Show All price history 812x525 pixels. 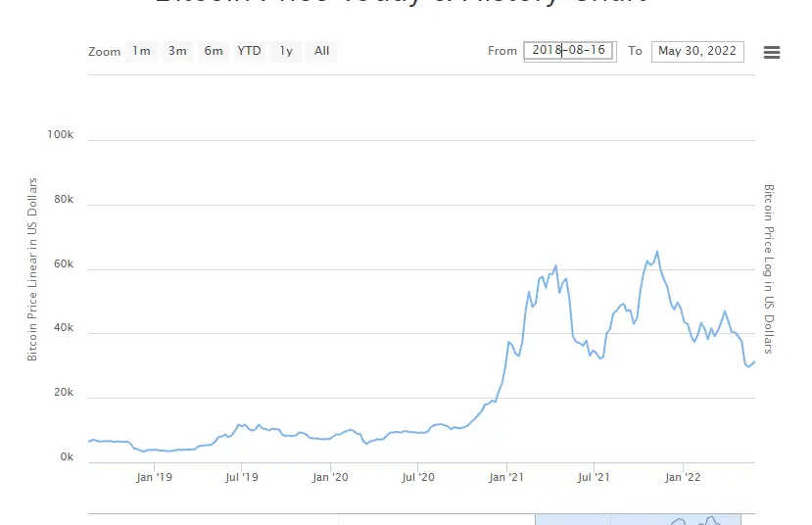[321, 51]
